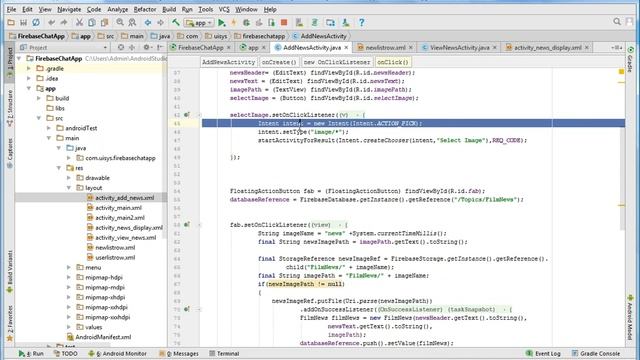Open the Gradle side panel tab

[x=631, y=59]
